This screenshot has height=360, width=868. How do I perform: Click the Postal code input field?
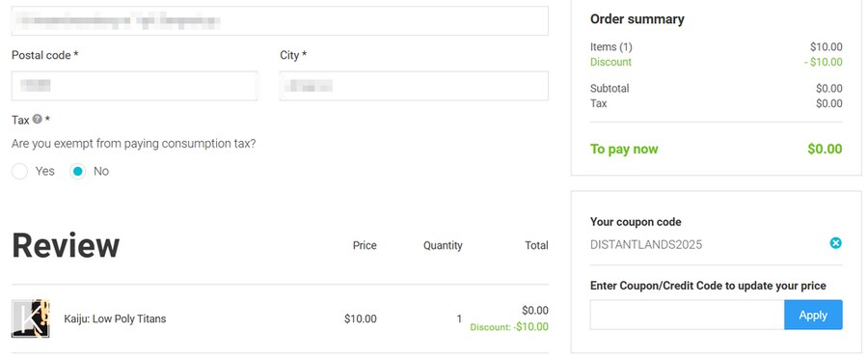[x=134, y=86]
